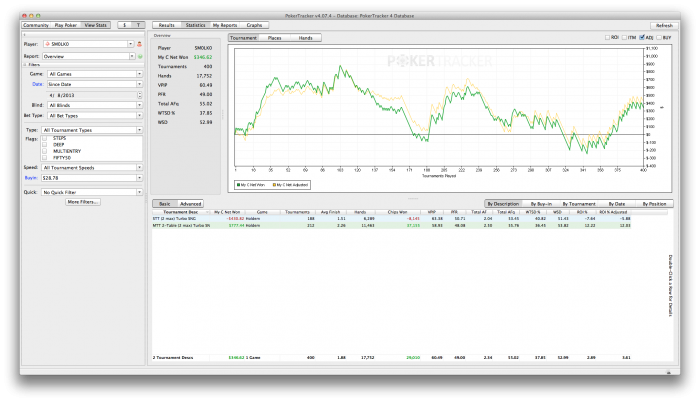Screen dimensions: 700x402
Task: Click the Refresh button
Action: point(664,25)
